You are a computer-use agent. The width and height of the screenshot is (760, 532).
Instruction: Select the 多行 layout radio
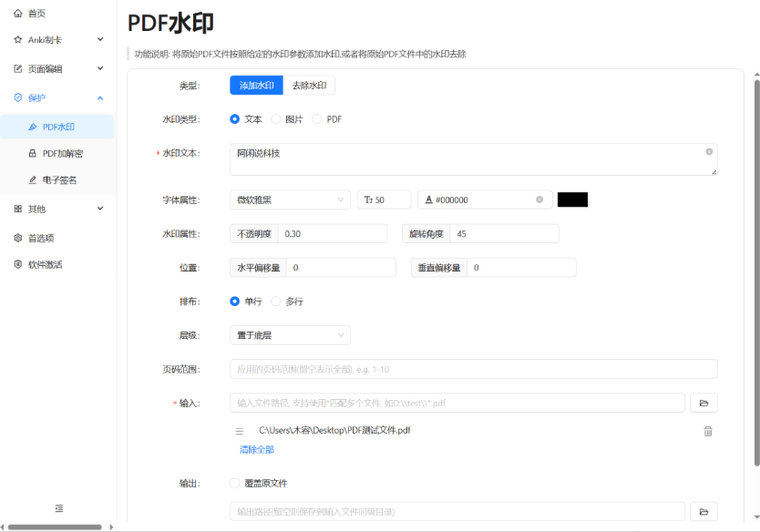point(276,302)
